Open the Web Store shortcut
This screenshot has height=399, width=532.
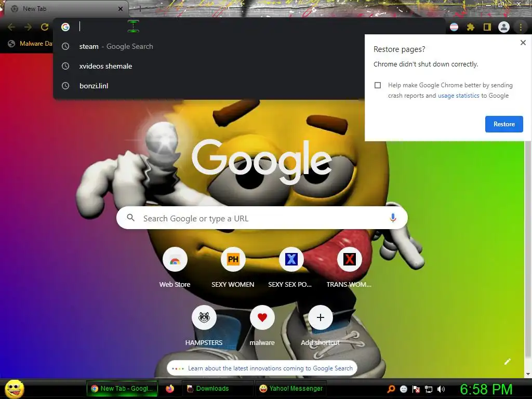point(175,268)
